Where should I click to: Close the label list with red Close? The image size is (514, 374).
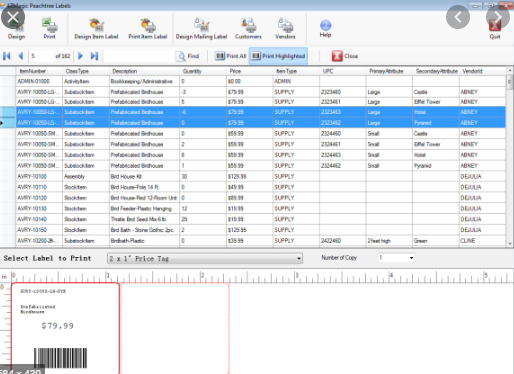tap(345, 56)
